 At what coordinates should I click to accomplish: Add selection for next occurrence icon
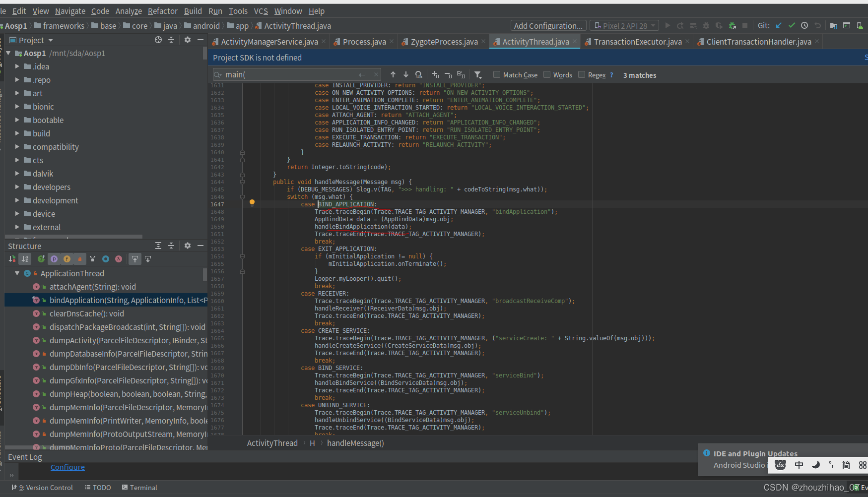pos(435,74)
